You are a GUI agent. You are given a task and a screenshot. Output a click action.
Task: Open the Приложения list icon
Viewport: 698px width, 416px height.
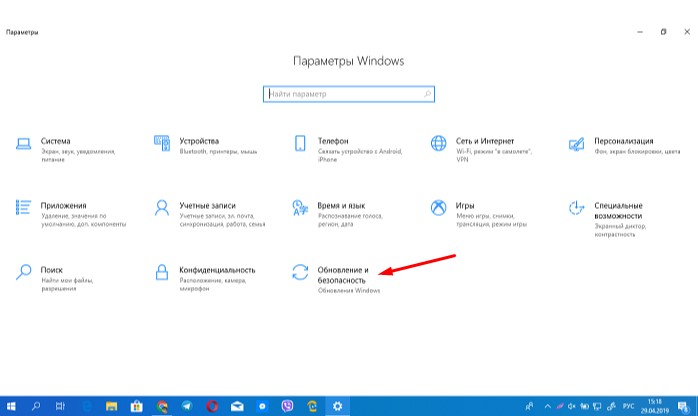(23, 207)
